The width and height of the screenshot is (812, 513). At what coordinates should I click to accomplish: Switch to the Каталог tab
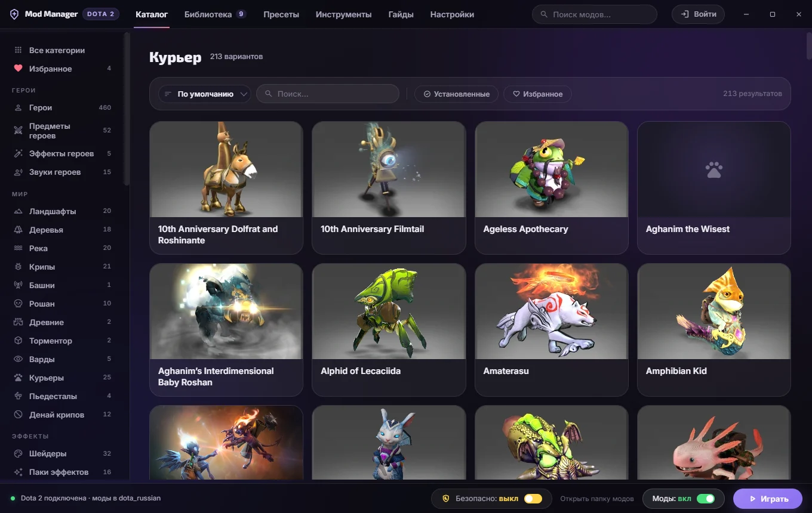152,14
